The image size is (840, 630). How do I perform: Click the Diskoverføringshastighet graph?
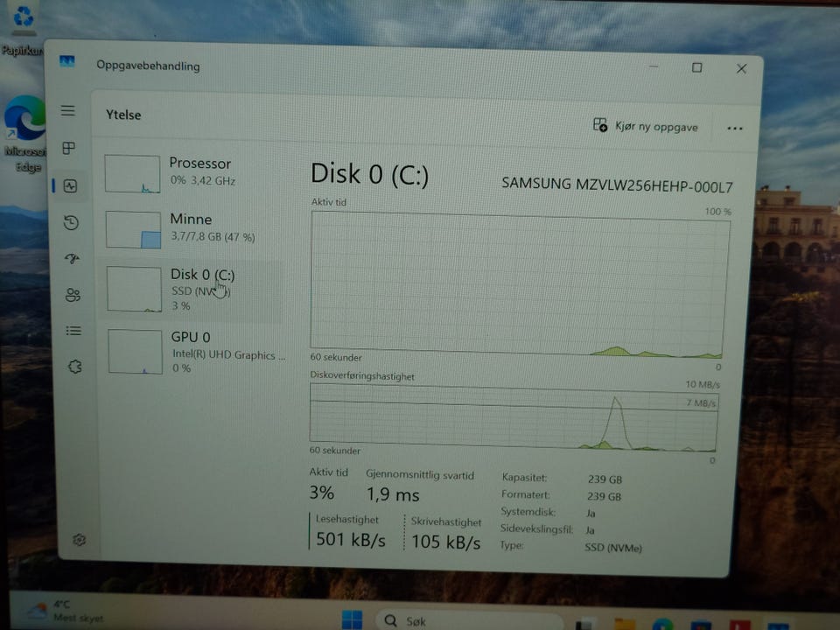tap(514, 418)
